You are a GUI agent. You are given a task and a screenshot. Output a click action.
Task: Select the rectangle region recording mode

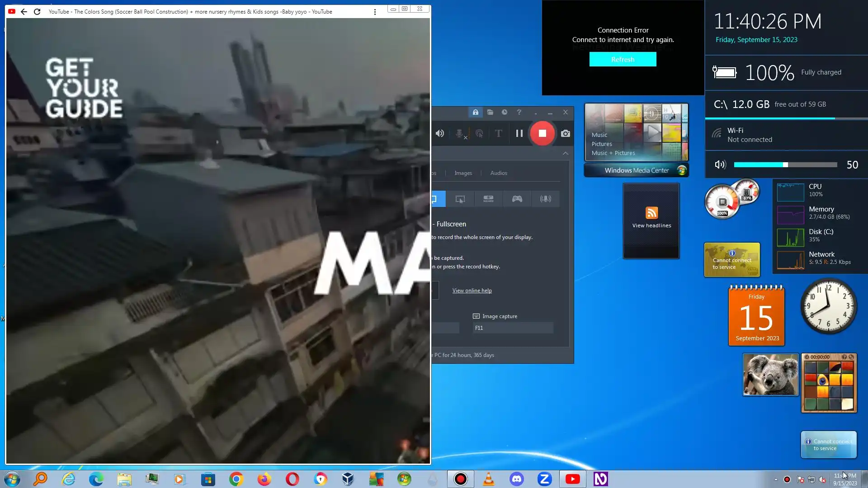point(460,199)
